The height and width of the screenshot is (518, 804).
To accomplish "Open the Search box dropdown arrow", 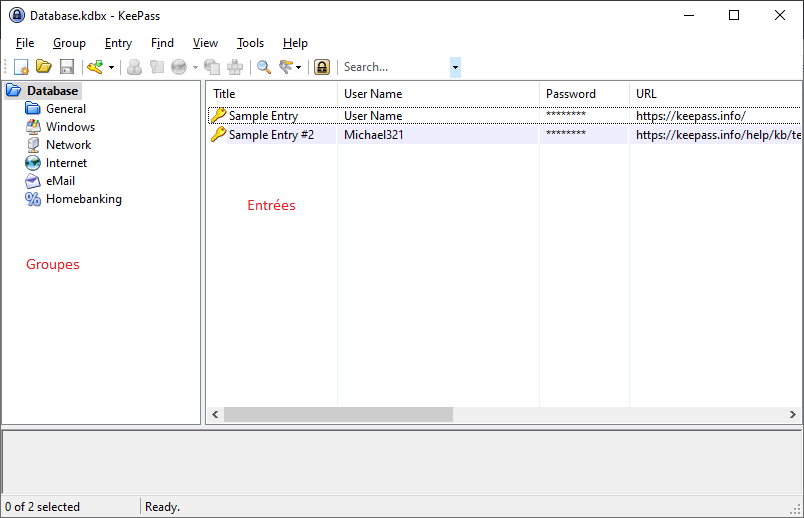I will [455, 67].
